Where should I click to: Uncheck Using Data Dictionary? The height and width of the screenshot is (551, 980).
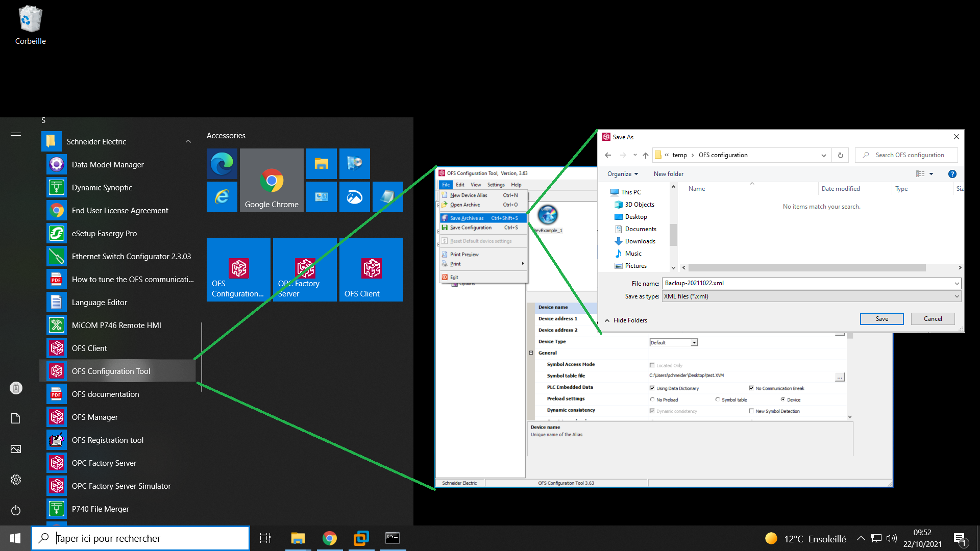coord(652,388)
